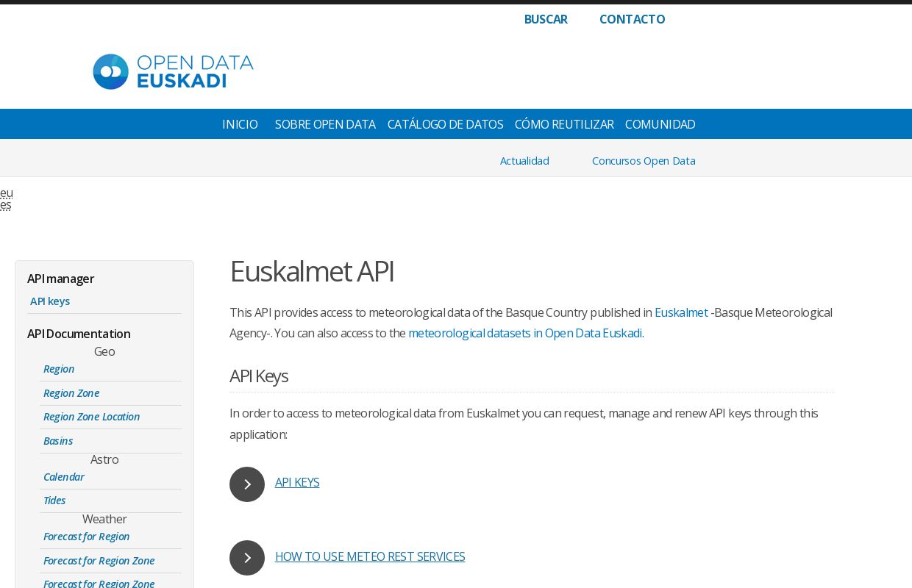Click the API Documentation sidebar heading

[x=79, y=334]
